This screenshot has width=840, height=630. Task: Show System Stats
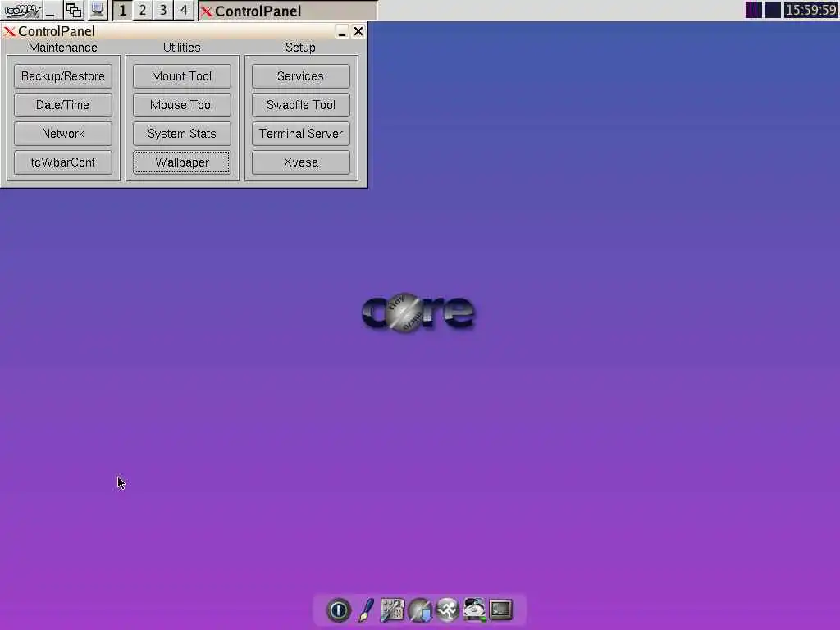tap(181, 134)
